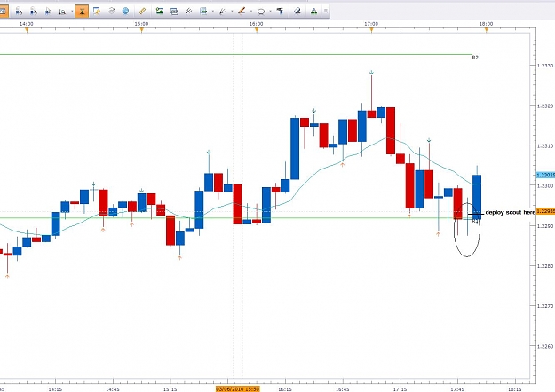Open the dropdown next to export icon
Image resolution: width=555 pixels, height=392 pixels.
[212, 12]
